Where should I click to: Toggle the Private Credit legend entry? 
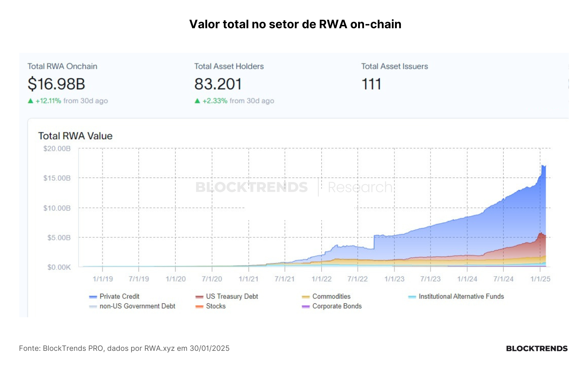tap(114, 296)
